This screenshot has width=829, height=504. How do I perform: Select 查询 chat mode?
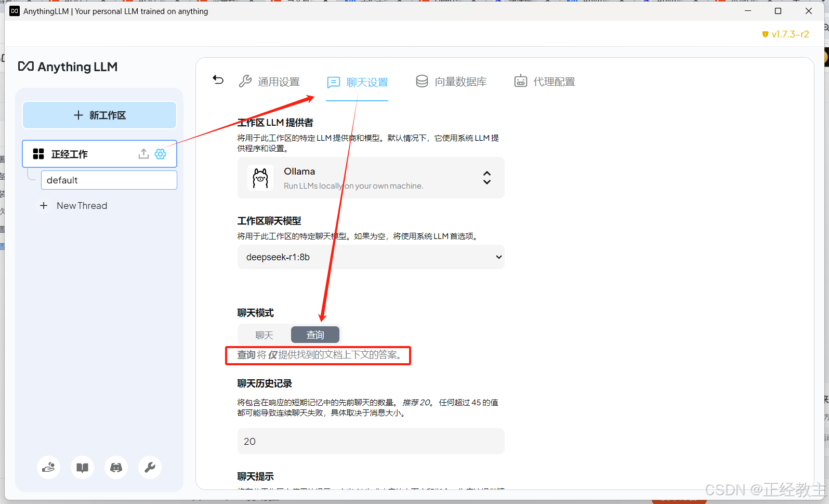pos(315,335)
